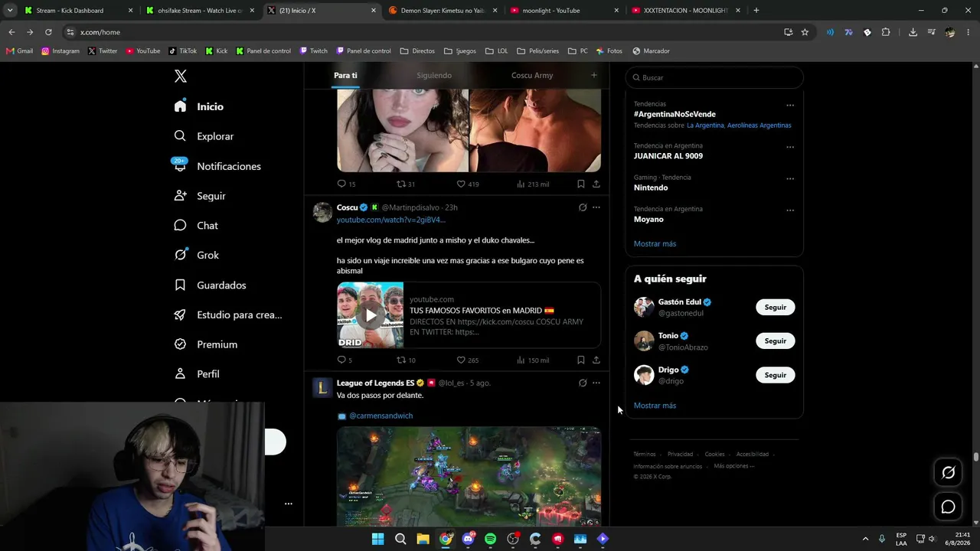Open the Chrome extensions puzzle menu
The width and height of the screenshot is (980, 551).
886,32
